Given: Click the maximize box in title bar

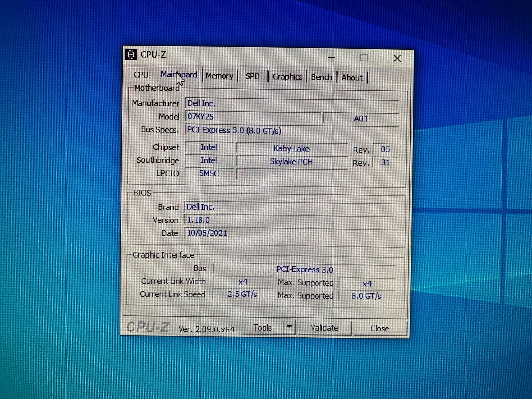Looking at the screenshot, I should coord(364,58).
